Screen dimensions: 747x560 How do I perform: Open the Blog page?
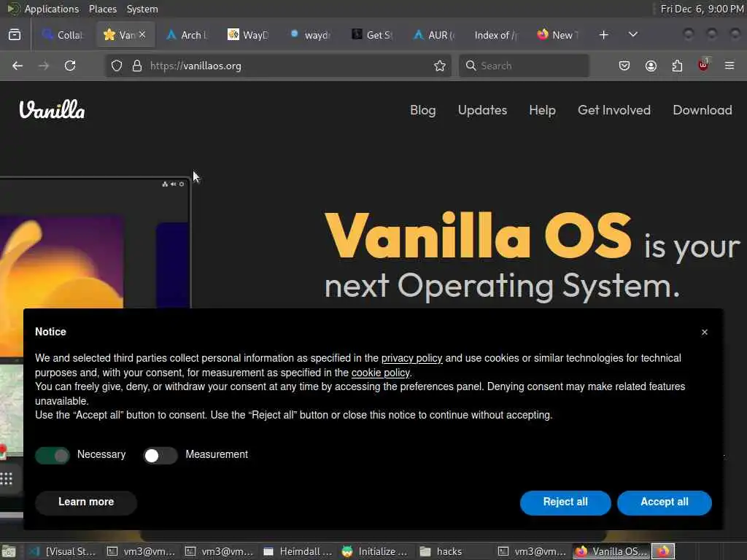click(x=422, y=110)
